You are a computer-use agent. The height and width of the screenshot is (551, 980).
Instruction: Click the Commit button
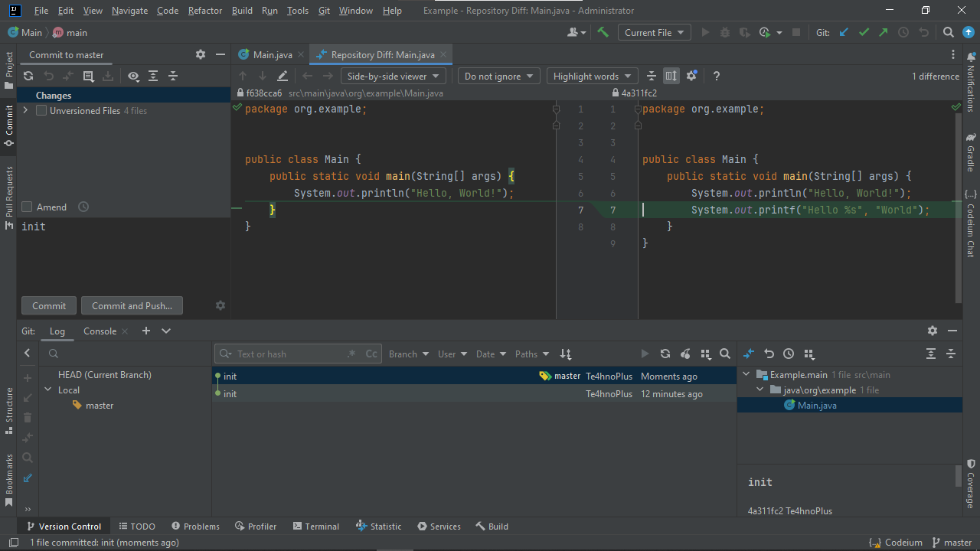[49, 305]
